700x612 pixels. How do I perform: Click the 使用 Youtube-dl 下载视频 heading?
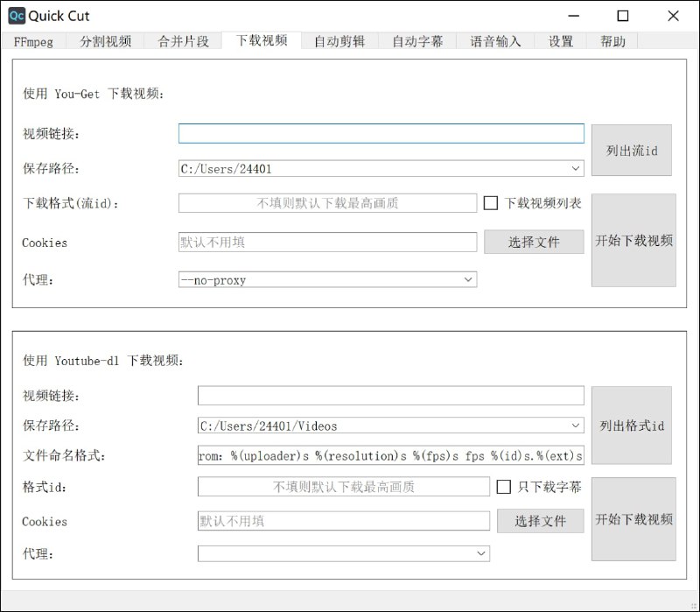(x=103, y=361)
